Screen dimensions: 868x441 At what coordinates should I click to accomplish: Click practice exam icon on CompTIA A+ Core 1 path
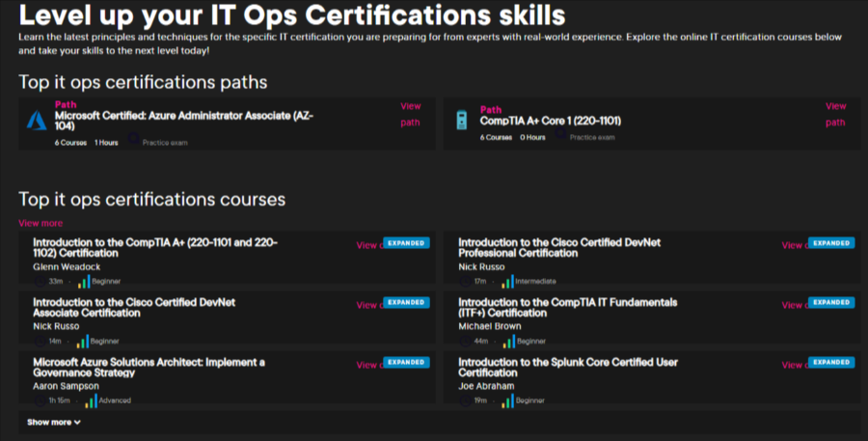(x=560, y=133)
